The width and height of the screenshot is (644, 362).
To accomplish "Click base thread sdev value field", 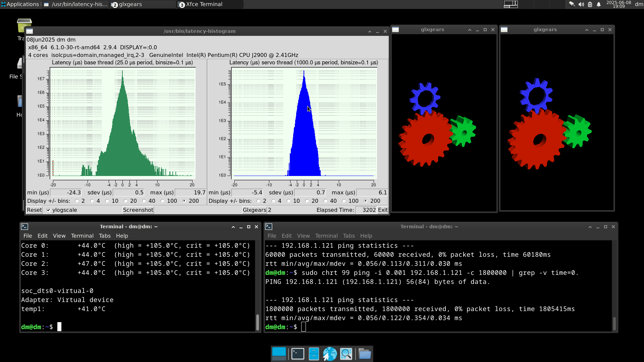I will [128, 193].
